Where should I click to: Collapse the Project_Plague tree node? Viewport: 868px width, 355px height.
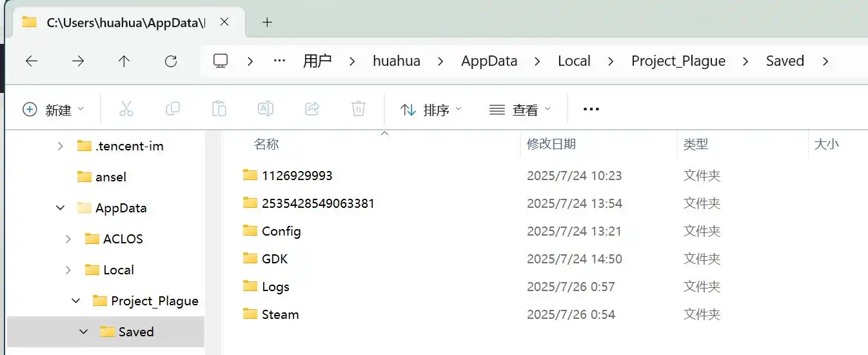(x=76, y=301)
